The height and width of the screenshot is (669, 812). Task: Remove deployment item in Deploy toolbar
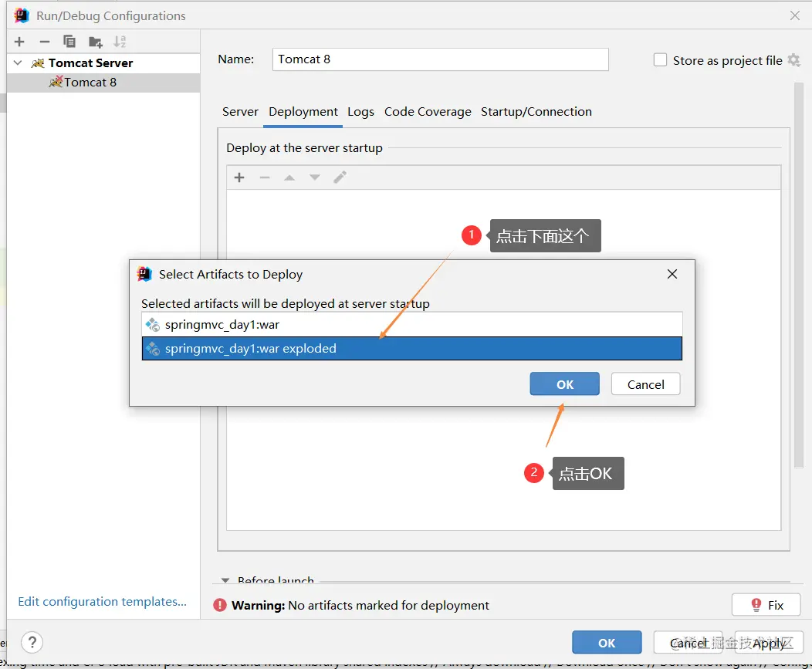(x=265, y=177)
